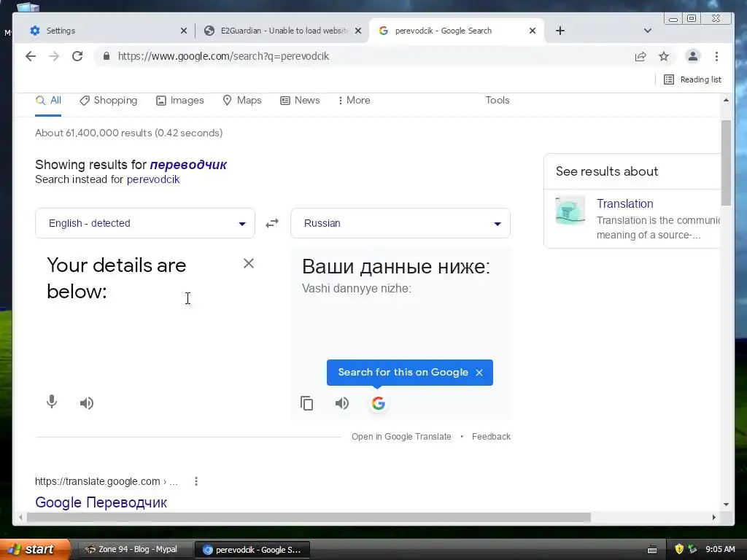Click into the source text box

[x=138, y=279]
